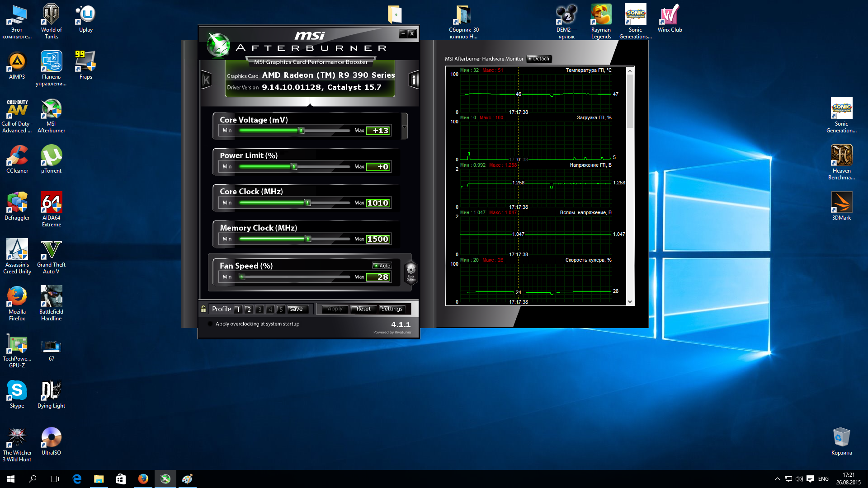The height and width of the screenshot is (488, 868).
Task: Click MSI Afterburner icon in taskbar
Action: click(165, 479)
